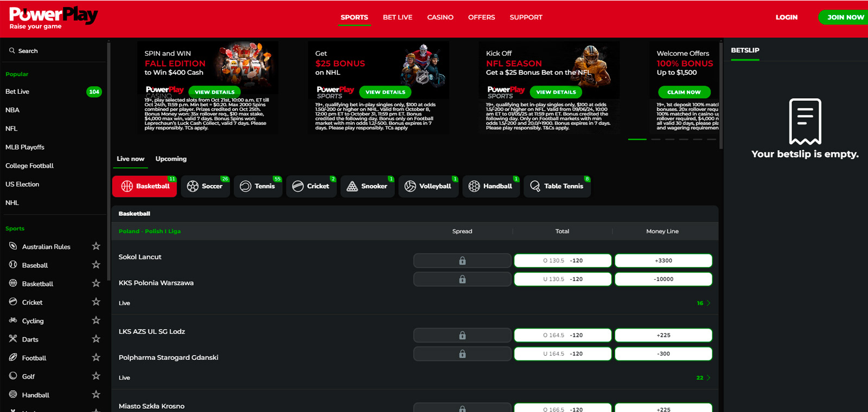The width and height of the screenshot is (868, 412).
Task: Click the Basketball icon in the sidebar
Action: pyautogui.click(x=13, y=283)
